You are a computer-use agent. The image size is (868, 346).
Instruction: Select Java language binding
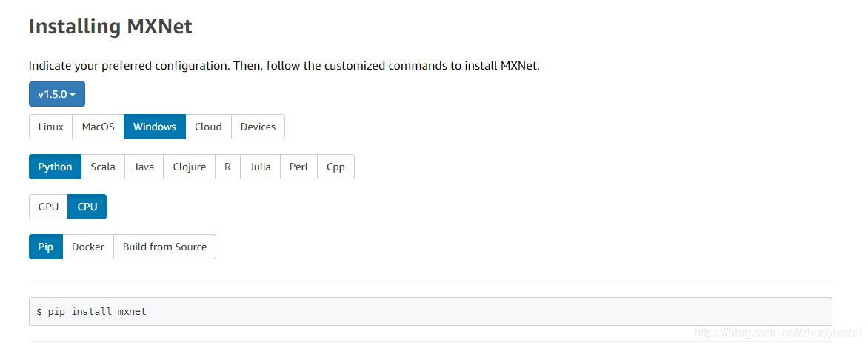click(x=144, y=167)
